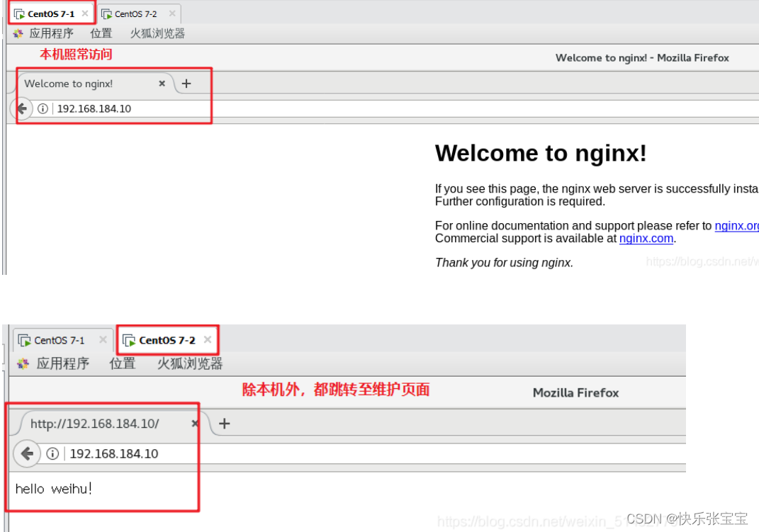Open a new tab with the plus button
Screen dimensions: 759x532
pos(186,83)
